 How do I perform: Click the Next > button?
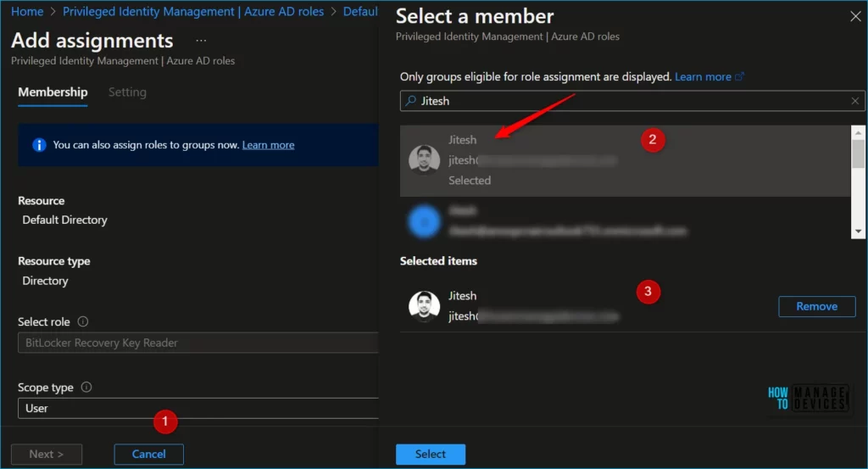47,454
